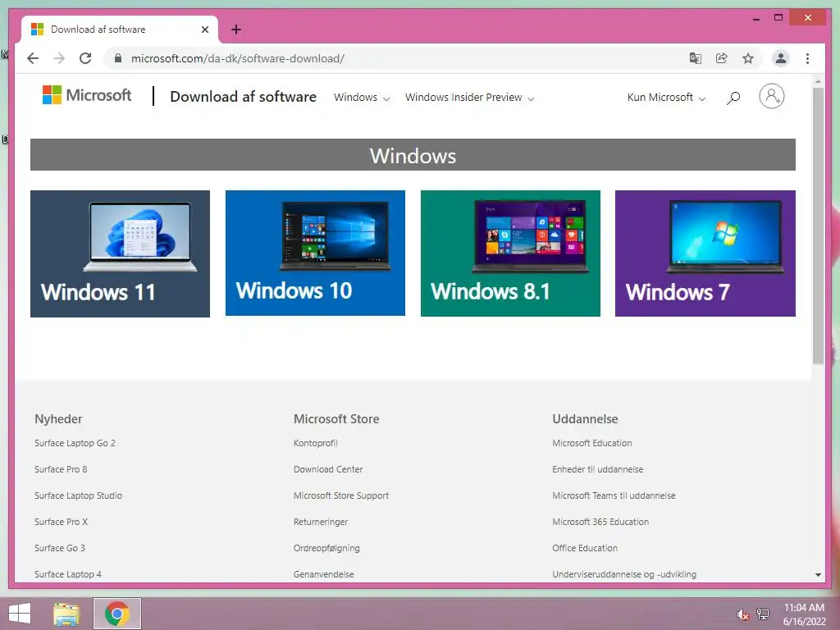Reload the current page
Screen dimensions: 840x630
85,58
